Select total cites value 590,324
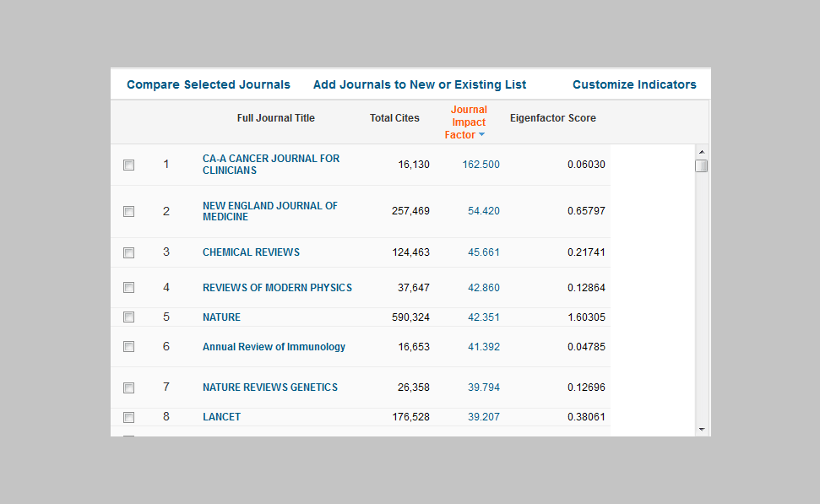This screenshot has height=504, width=820. [410, 317]
